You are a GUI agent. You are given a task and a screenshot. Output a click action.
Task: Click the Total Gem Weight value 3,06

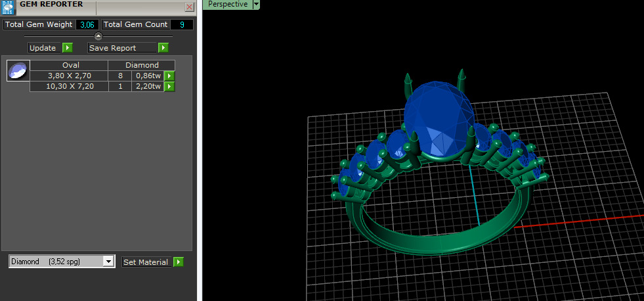pos(87,25)
